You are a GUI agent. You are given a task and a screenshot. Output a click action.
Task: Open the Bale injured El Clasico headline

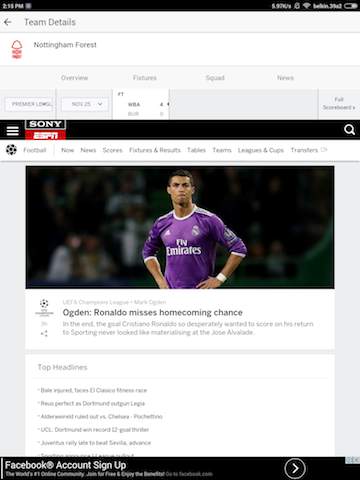pyautogui.click(x=93, y=390)
